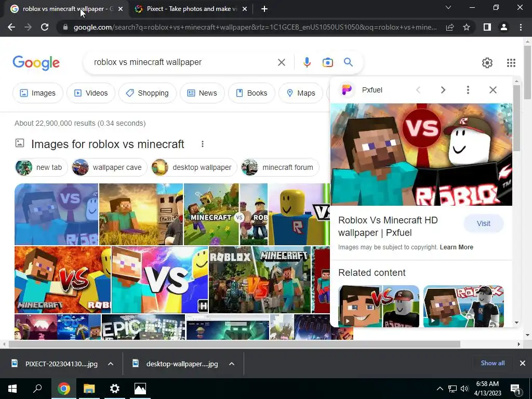Image resolution: width=532 pixels, height=399 pixels.
Task: Close the Pxfuel image preview panel
Action: pyautogui.click(x=493, y=90)
